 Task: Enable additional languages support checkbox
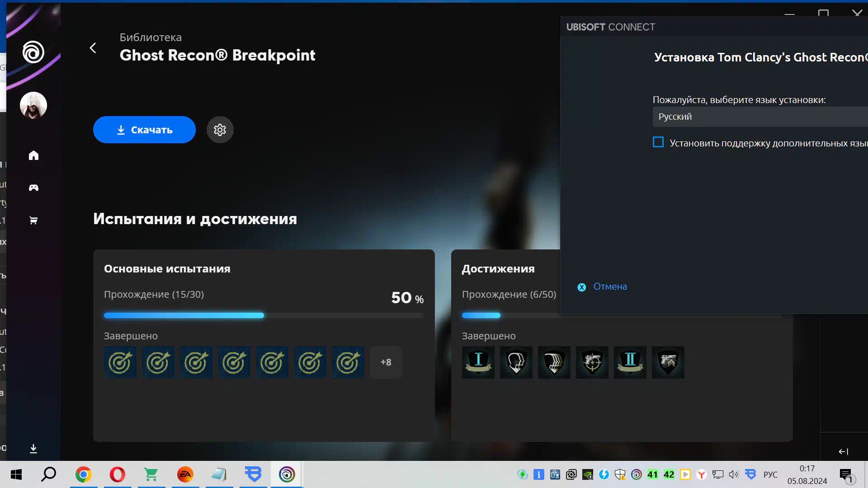click(658, 142)
